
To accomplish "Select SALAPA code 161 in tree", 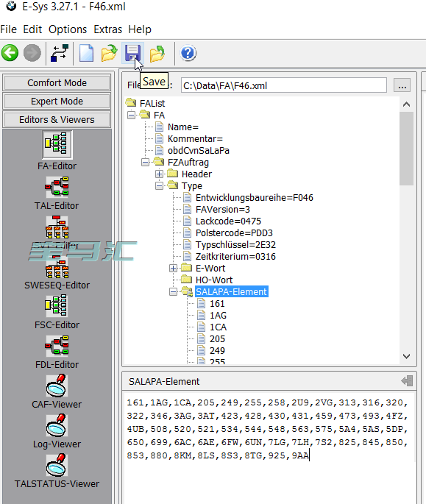I will coord(217,304).
